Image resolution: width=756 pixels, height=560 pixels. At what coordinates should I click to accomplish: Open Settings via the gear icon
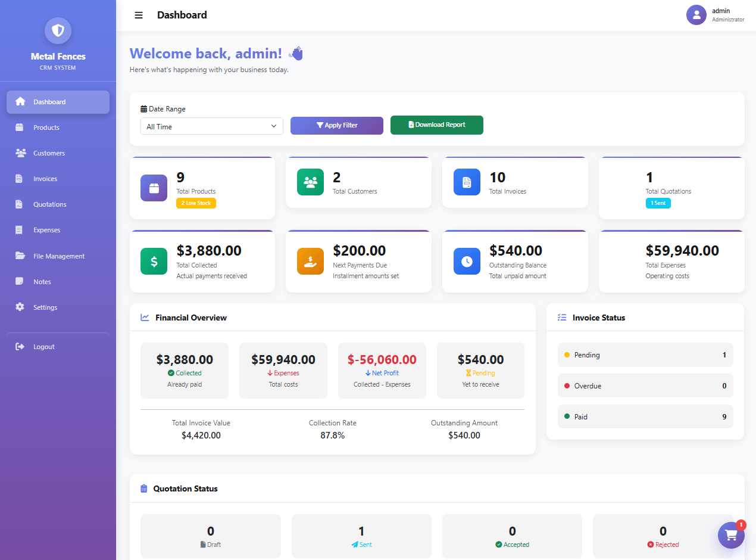coord(20,307)
